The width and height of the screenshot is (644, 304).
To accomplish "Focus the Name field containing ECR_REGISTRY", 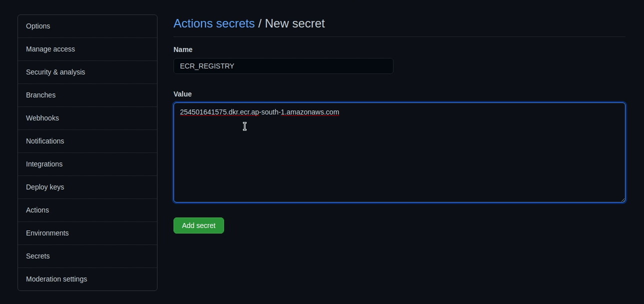I will click(x=283, y=66).
